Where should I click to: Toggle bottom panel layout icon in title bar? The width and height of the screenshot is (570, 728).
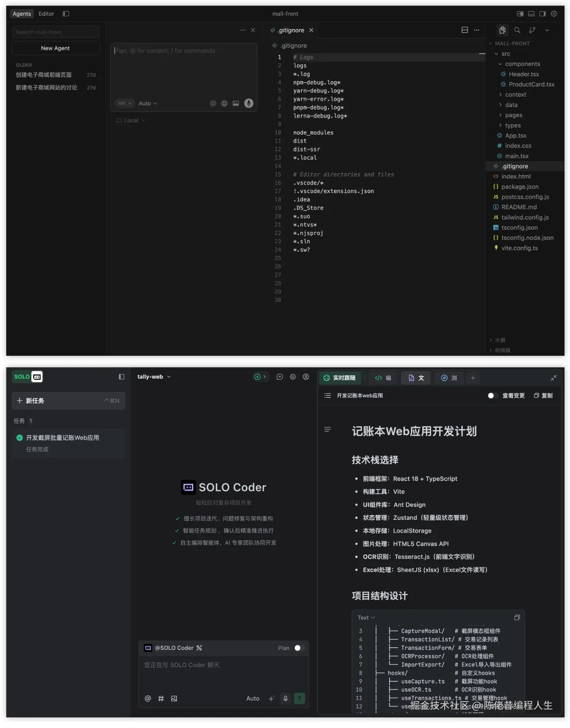(x=532, y=14)
